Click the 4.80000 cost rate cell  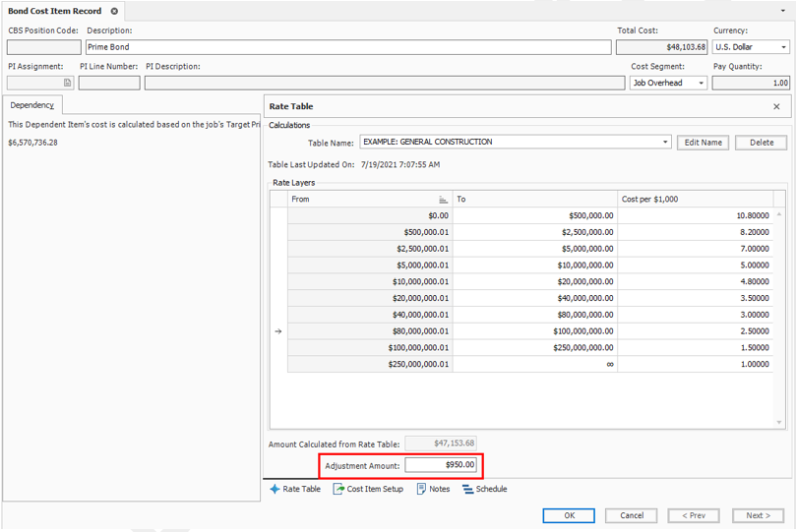click(695, 281)
